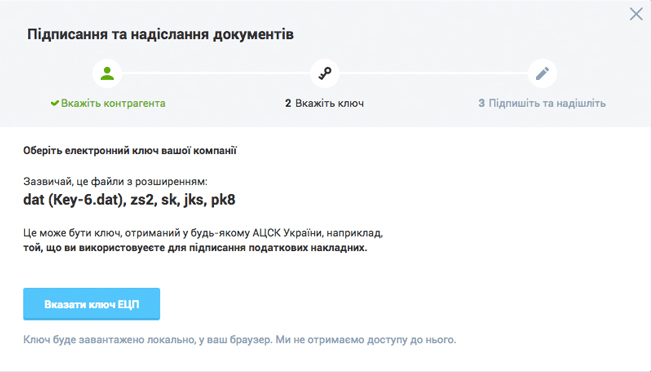Click the Вказати ключ ЕЦП button
Viewport: 651px width, 372px height.
click(x=91, y=304)
